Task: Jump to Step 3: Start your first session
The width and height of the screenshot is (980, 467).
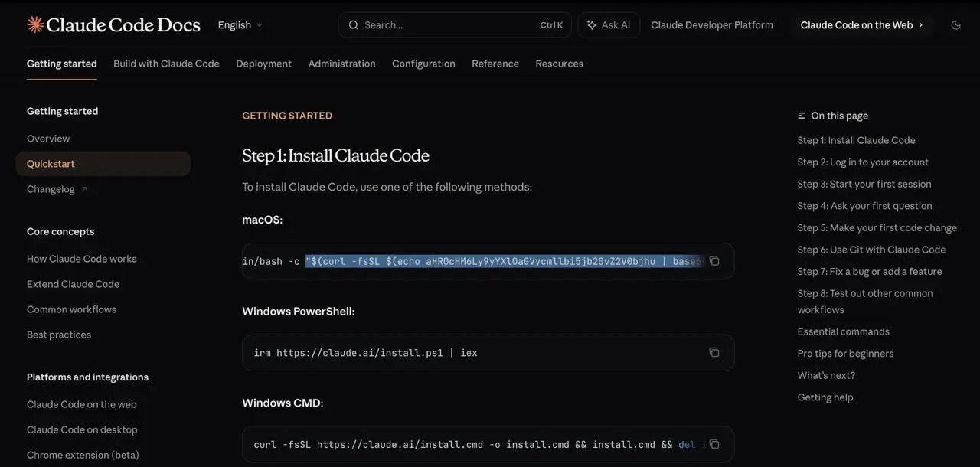Action: click(x=864, y=184)
